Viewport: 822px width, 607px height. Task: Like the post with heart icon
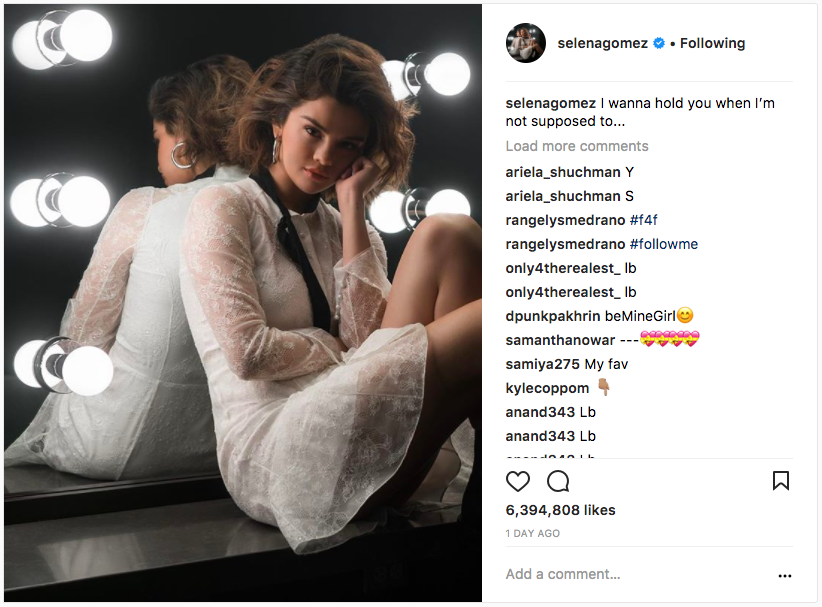(517, 481)
